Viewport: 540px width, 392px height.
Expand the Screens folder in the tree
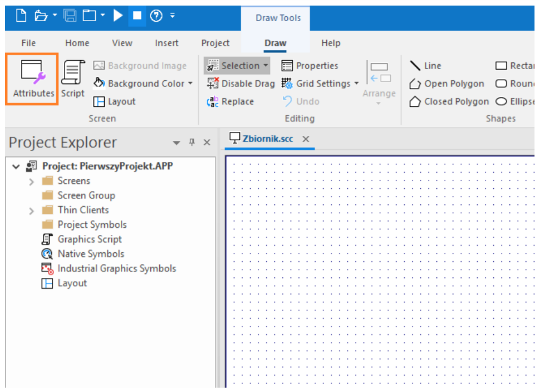coord(32,181)
